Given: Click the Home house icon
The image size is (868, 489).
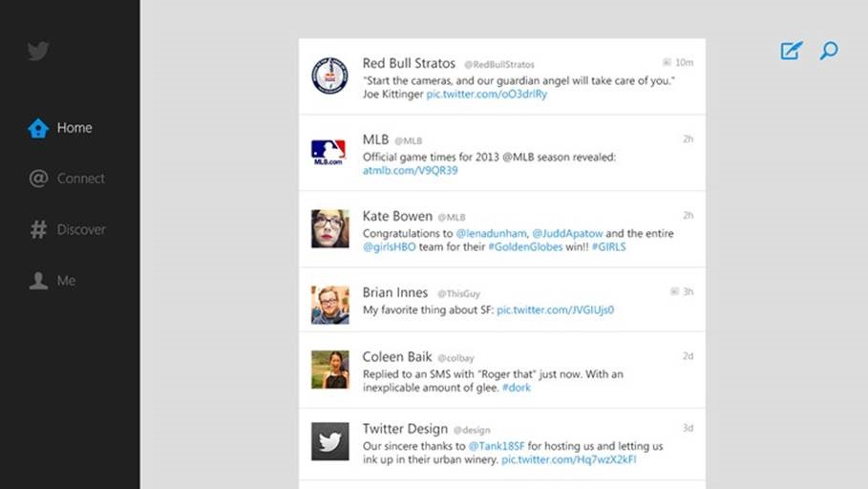Looking at the screenshot, I should click(x=38, y=128).
